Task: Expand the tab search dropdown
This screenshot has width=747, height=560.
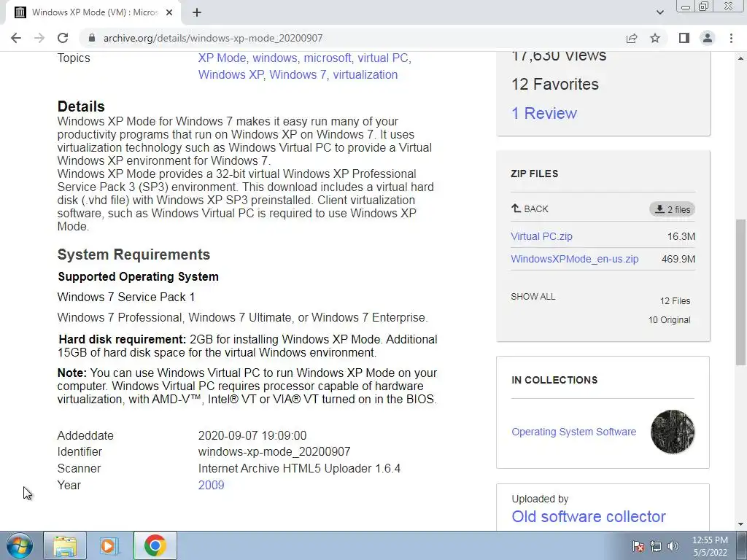Action: 659,13
